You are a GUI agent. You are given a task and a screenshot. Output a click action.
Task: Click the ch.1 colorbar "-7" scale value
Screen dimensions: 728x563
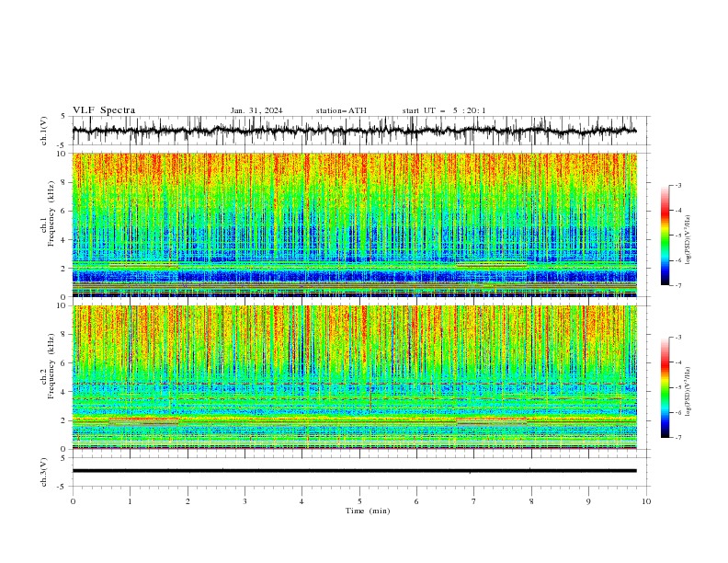pyautogui.click(x=678, y=285)
